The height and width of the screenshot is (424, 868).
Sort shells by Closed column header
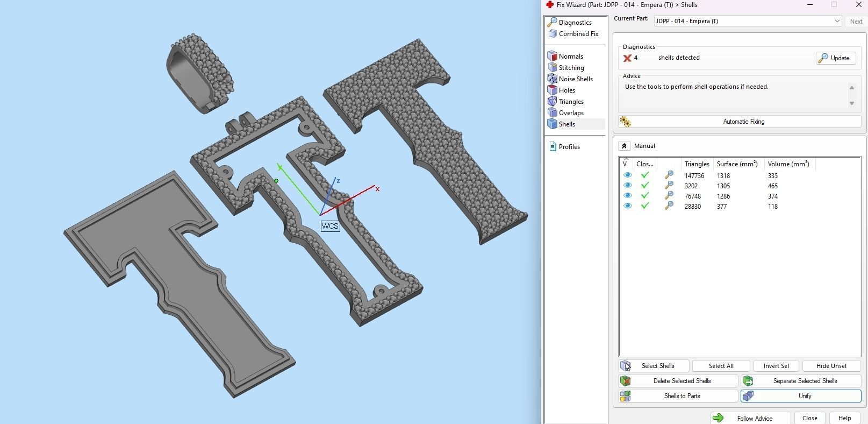tap(645, 164)
